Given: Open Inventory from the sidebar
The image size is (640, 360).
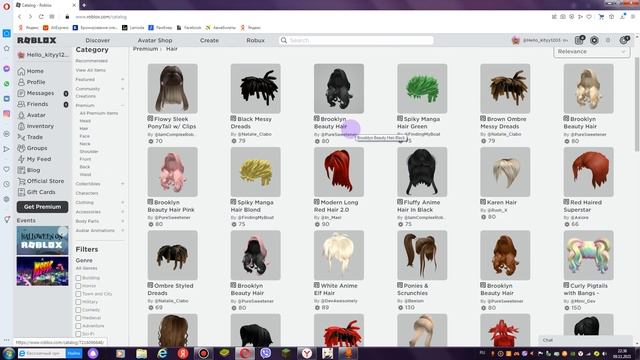Looking at the screenshot, I should [36, 126].
